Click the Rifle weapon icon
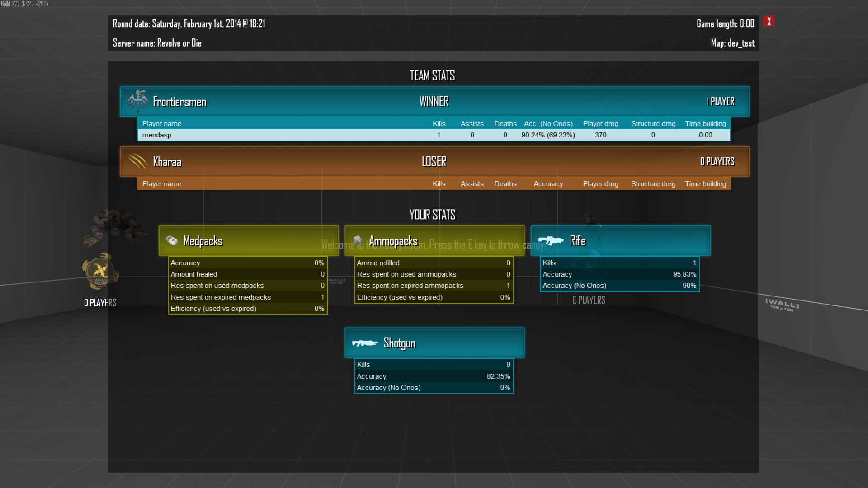Viewport: 868px width, 488px height. pos(551,240)
